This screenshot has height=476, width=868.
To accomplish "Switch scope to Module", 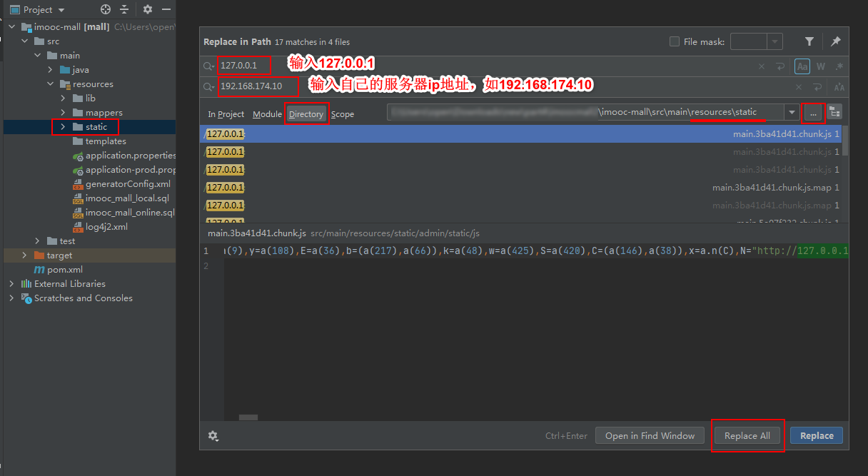I will [267, 114].
